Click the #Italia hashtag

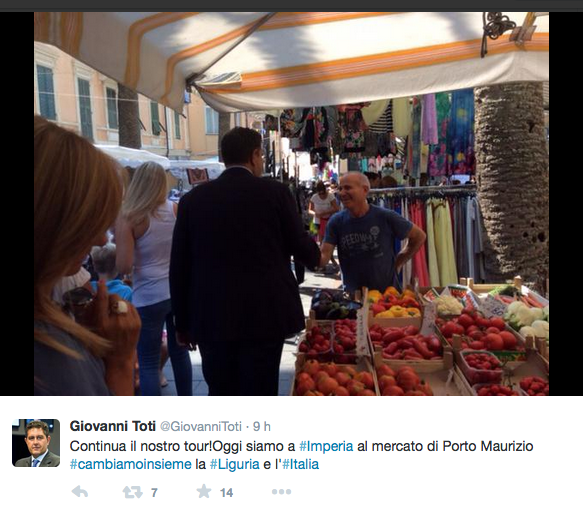[300, 464]
